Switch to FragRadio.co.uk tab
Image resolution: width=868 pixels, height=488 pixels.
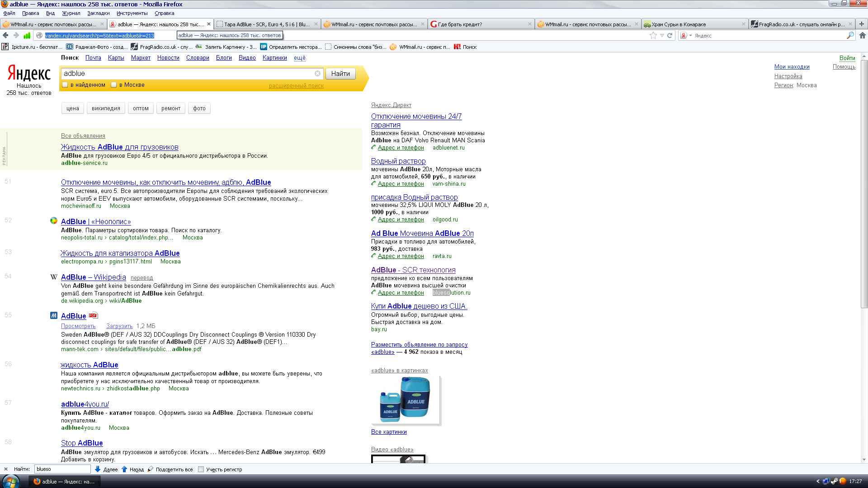point(802,24)
